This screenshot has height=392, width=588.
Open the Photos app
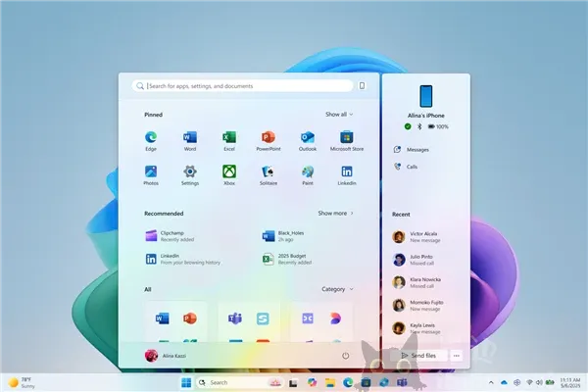[151, 175]
